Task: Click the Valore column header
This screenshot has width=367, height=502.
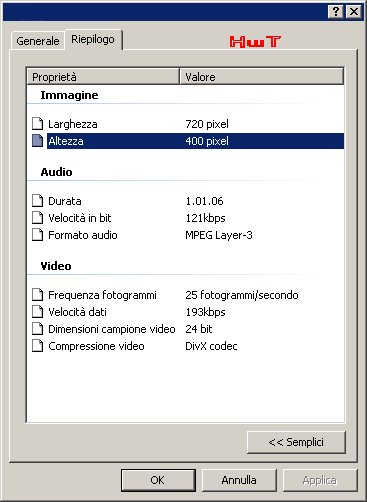Action: coord(262,77)
